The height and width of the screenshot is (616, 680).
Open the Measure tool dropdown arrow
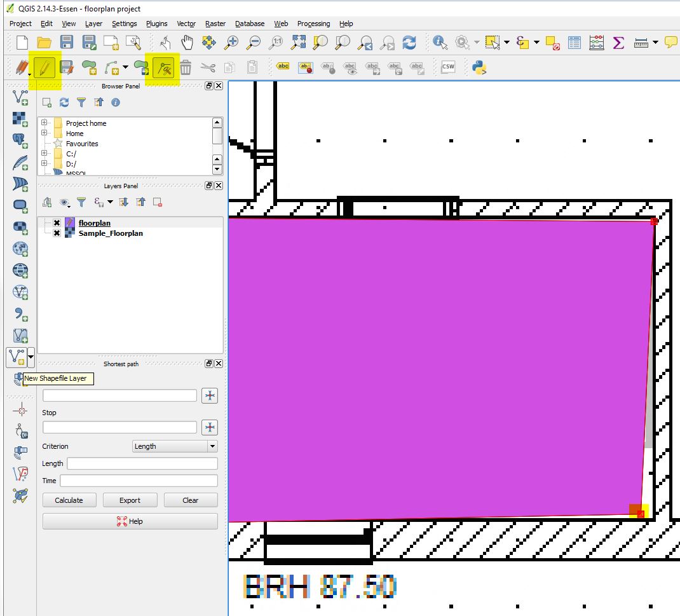point(655,42)
